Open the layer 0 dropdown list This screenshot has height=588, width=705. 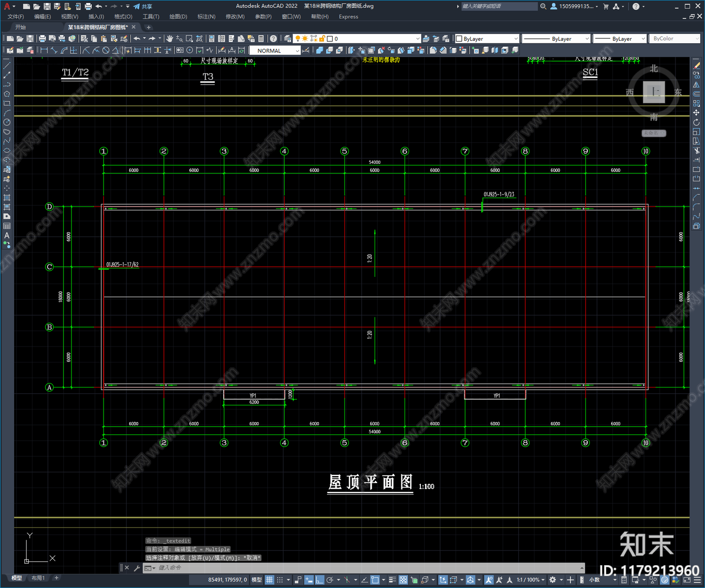click(418, 39)
